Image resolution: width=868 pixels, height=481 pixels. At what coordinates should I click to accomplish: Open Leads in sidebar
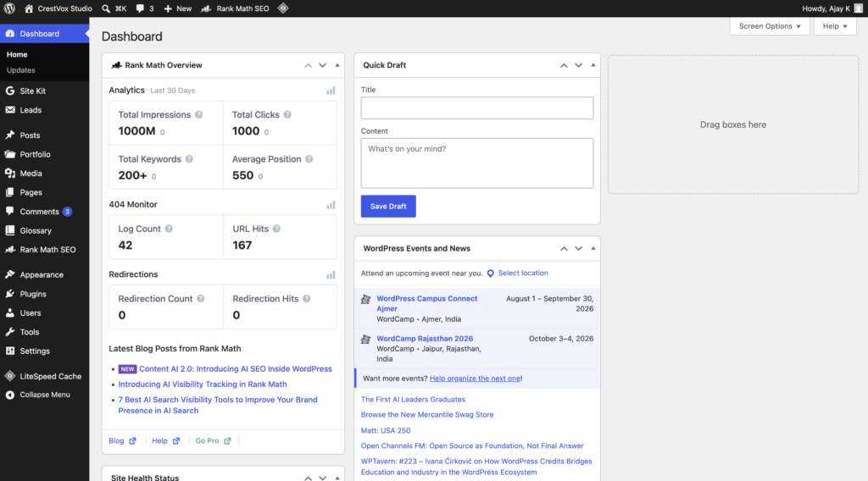(x=44, y=110)
